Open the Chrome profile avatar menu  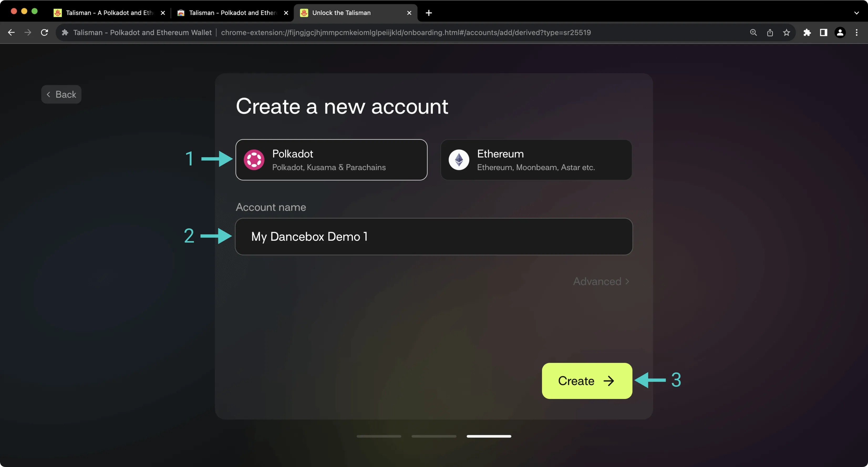[840, 32]
